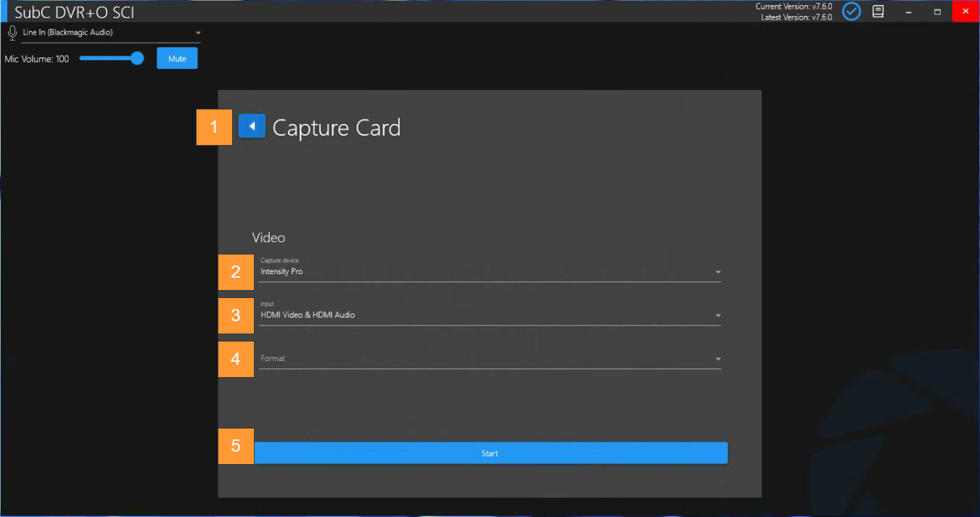Click the Capture Card page heading
The image size is (980, 517).
[337, 128]
